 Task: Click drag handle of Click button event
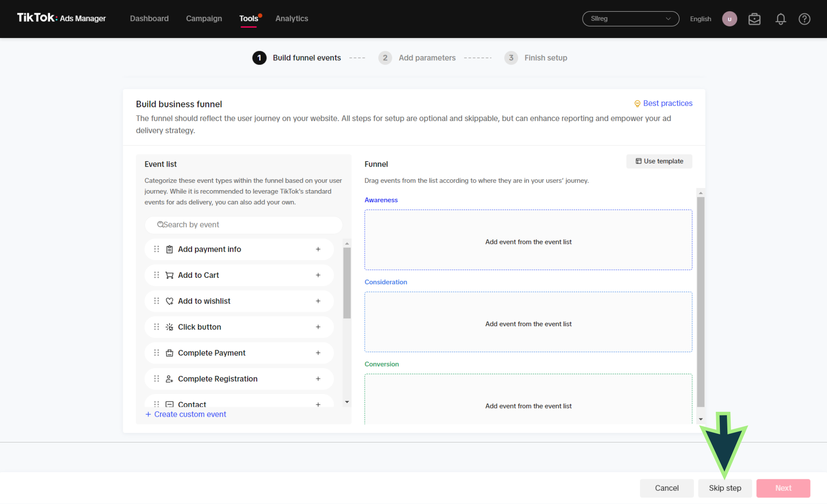click(156, 327)
